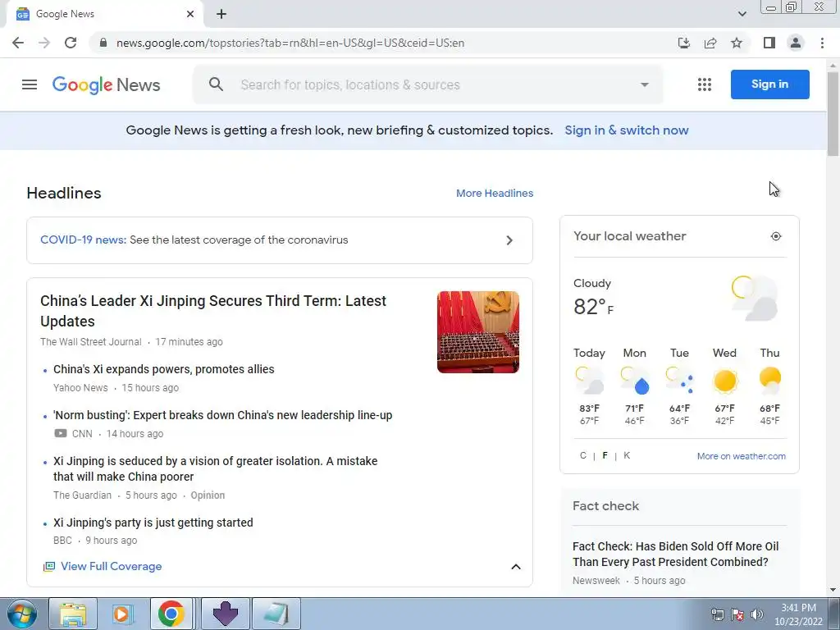
Task: Click the Google News logo
Action: pyautogui.click(x=106, y=84)
